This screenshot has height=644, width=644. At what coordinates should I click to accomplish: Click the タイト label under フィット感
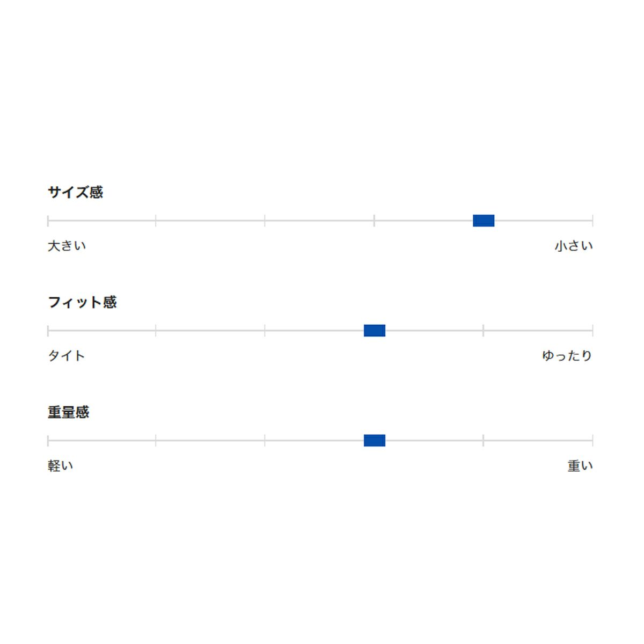[x=67, y=356]
